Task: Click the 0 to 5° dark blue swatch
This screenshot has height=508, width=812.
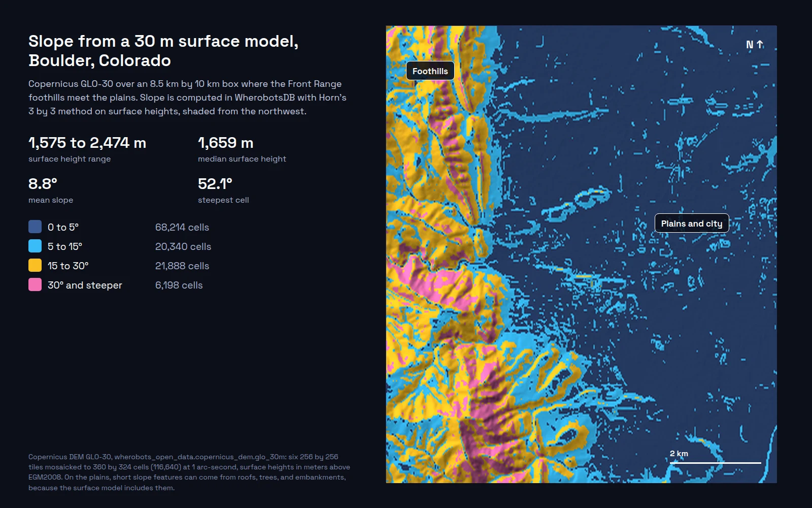Action: click(x=35, y=227)
